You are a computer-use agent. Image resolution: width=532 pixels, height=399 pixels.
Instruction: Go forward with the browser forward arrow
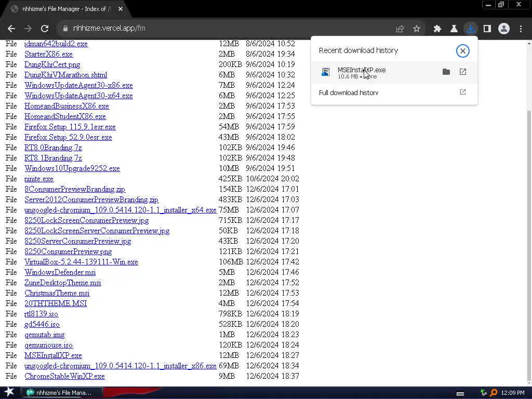[28, 29]
